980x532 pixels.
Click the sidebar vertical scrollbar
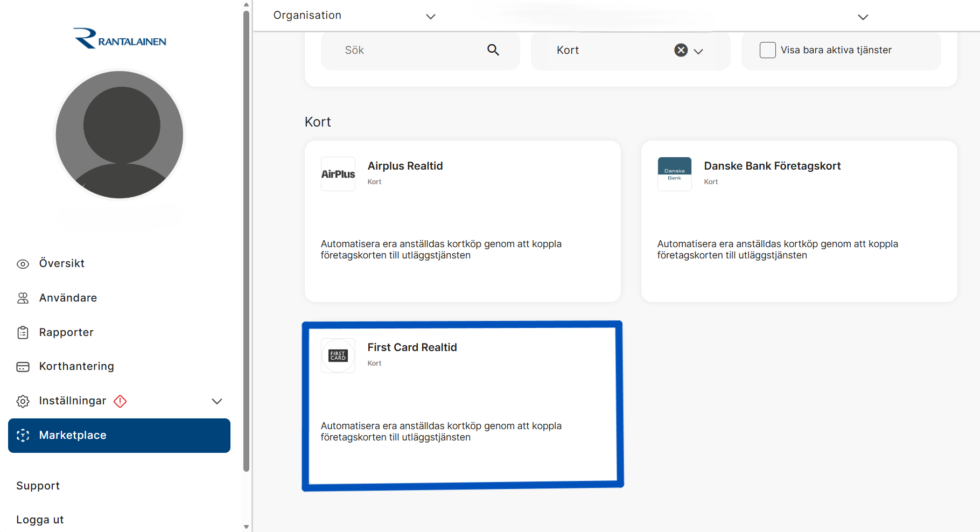tap(246, 241)
